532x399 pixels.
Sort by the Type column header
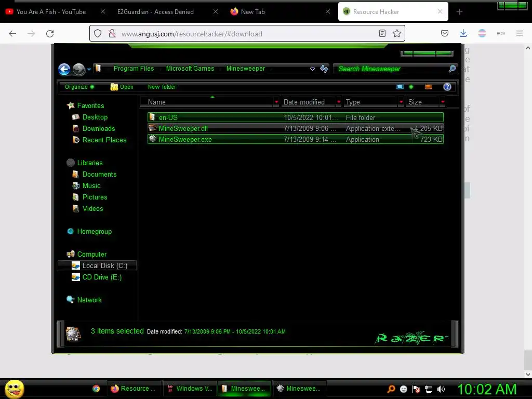(370, 102)
